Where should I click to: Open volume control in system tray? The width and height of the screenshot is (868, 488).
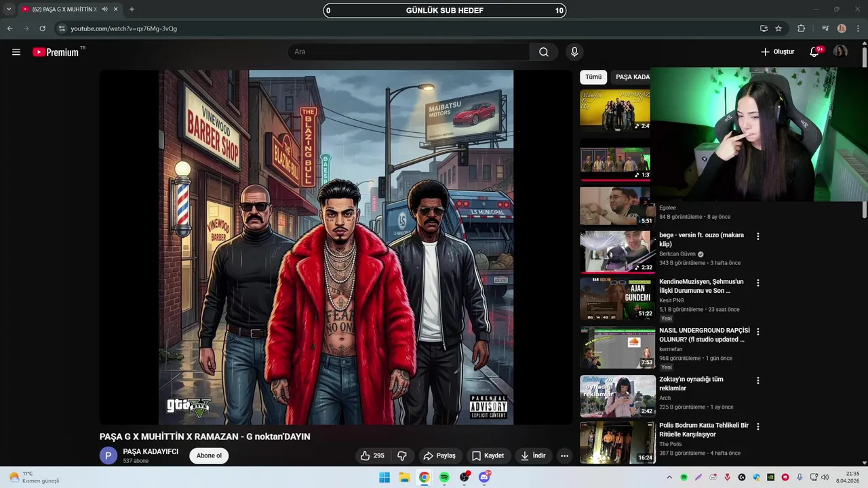pyautogui.click(x=825, y=477)
